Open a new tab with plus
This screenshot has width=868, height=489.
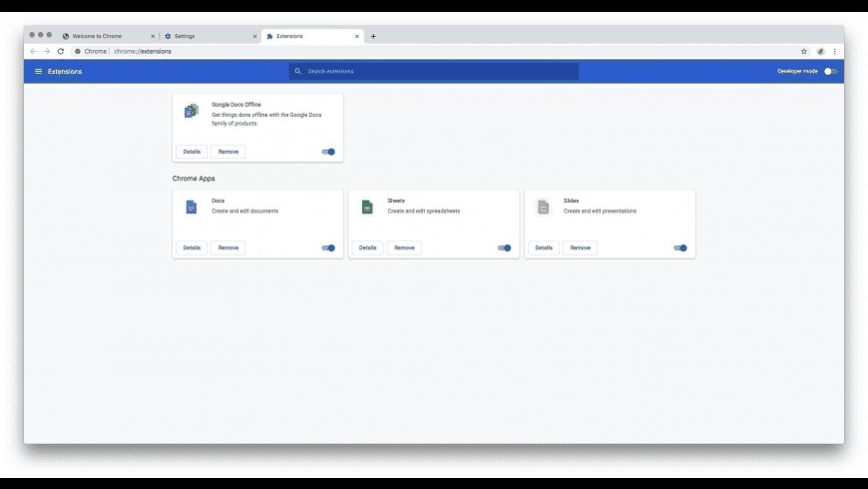point(373,37)
